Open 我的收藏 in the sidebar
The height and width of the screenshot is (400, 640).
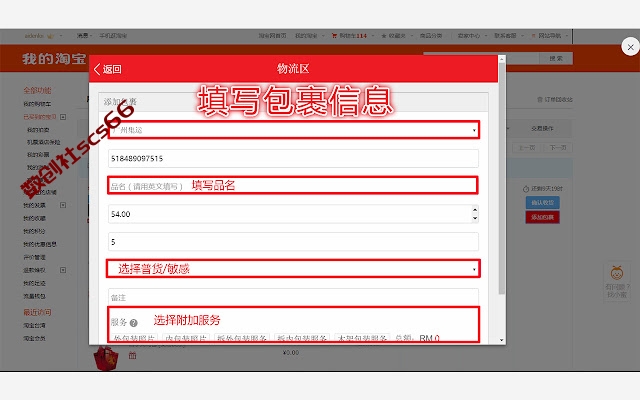coord(34,218)
